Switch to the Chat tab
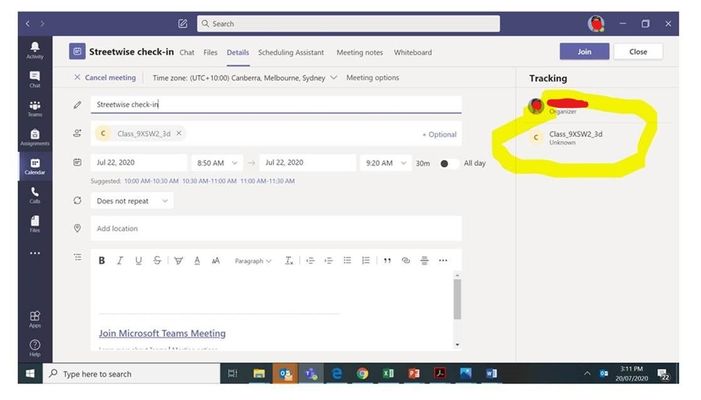 tap(187, 52)
